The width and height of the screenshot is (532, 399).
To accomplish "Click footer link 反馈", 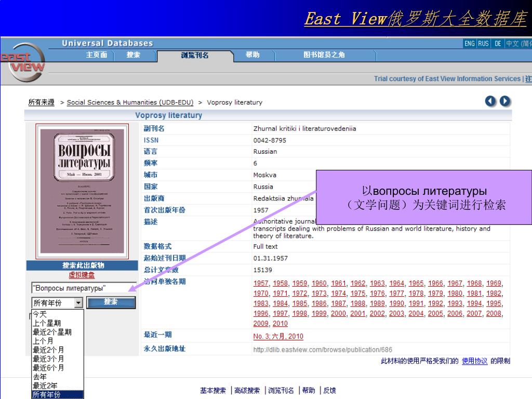I will click(329, 391).
